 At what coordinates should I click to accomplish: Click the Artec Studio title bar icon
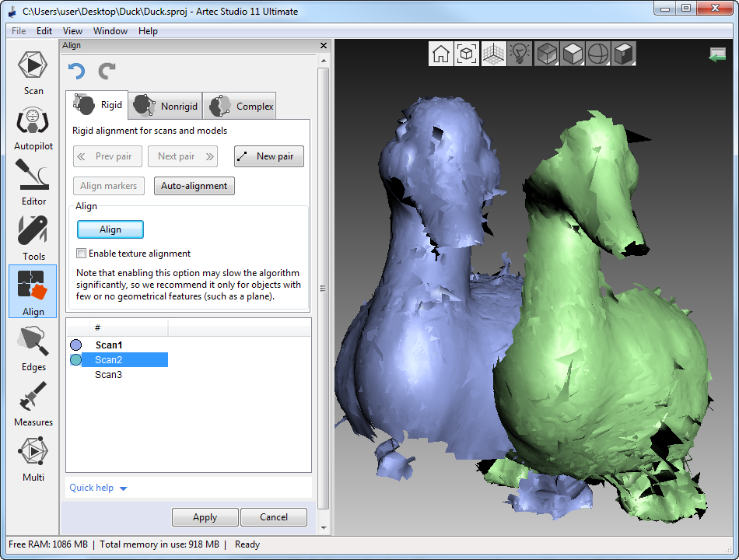[12, 12]
